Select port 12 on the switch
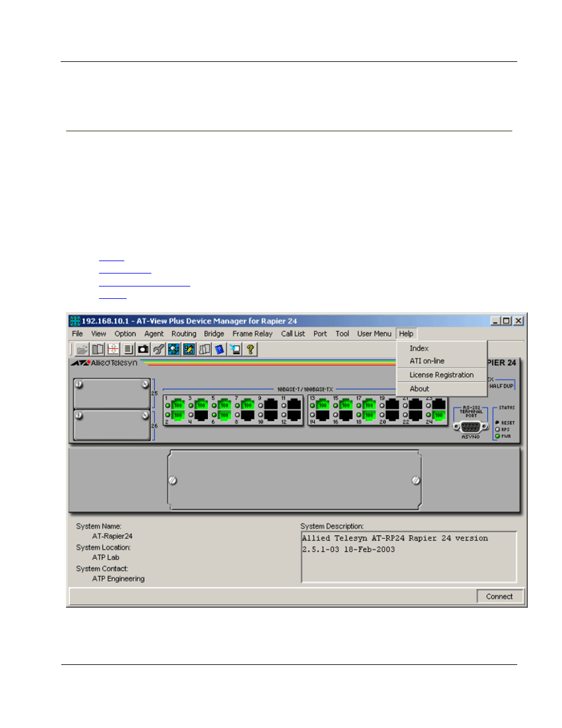Viewport: 562px width, 728px height. (x=295, y=416)
